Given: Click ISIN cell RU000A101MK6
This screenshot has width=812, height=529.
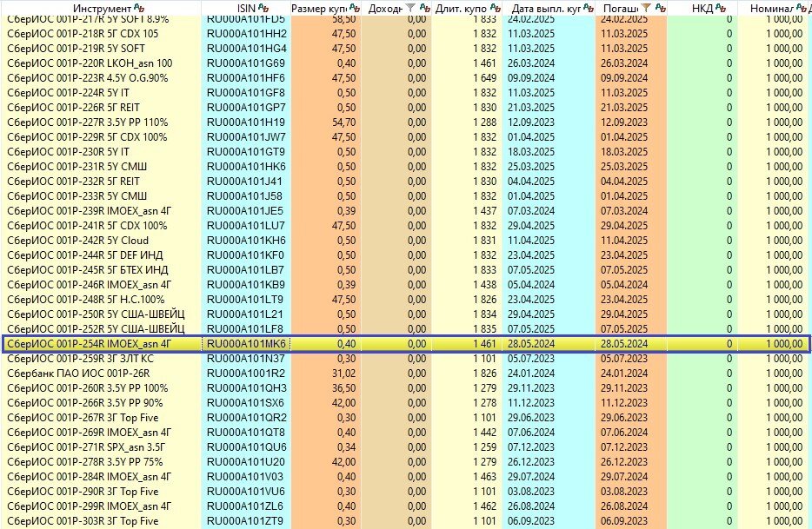Looking at the screenshot, I should coord(246,344).
